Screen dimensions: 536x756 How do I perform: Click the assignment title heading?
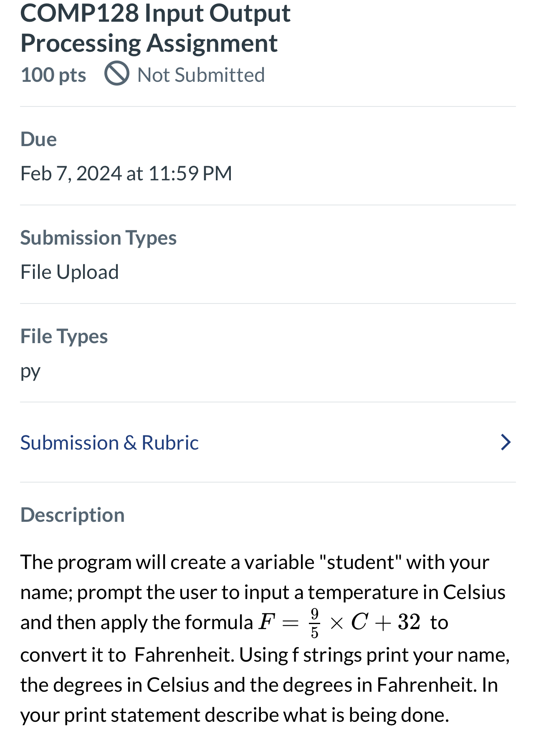(149, 27)
